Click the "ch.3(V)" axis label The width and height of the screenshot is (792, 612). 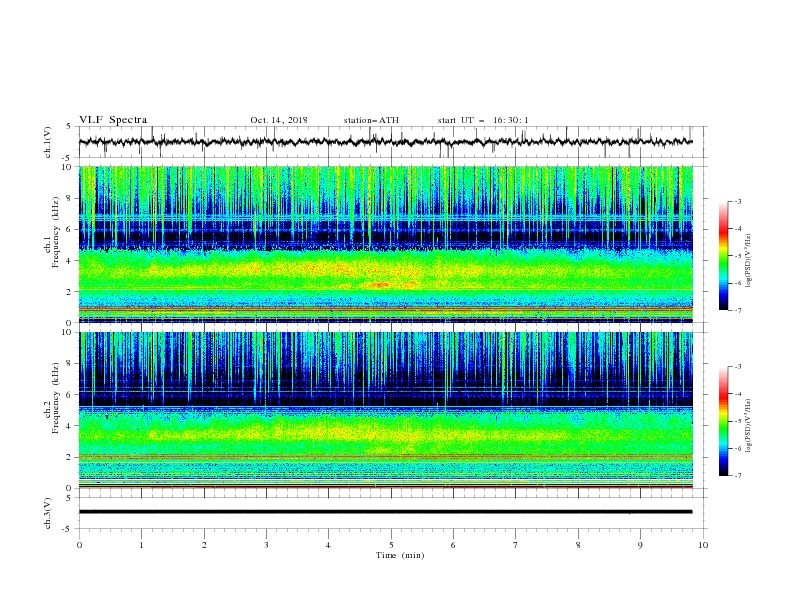pyautogui.click(x=48, y=513)
